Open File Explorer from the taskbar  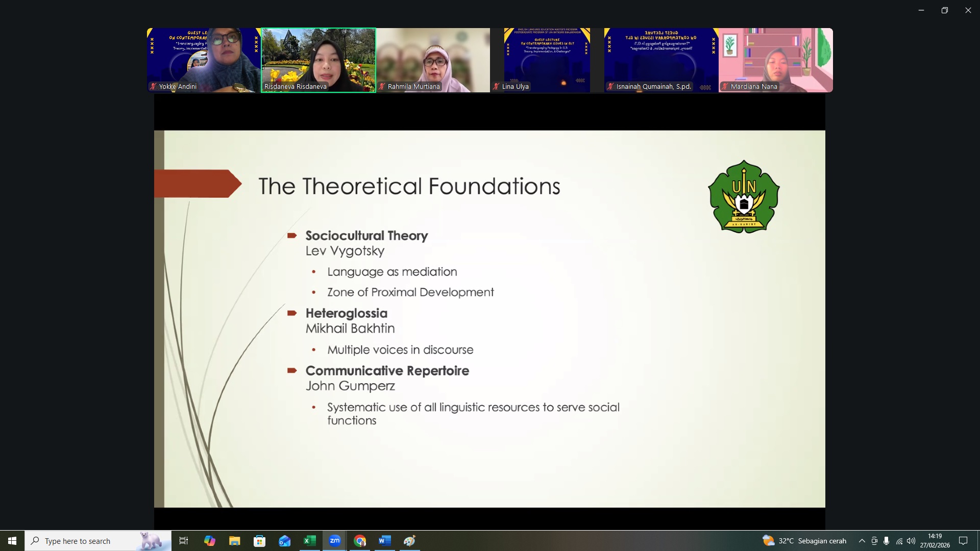pyautogui.click(x=234, y=541)
